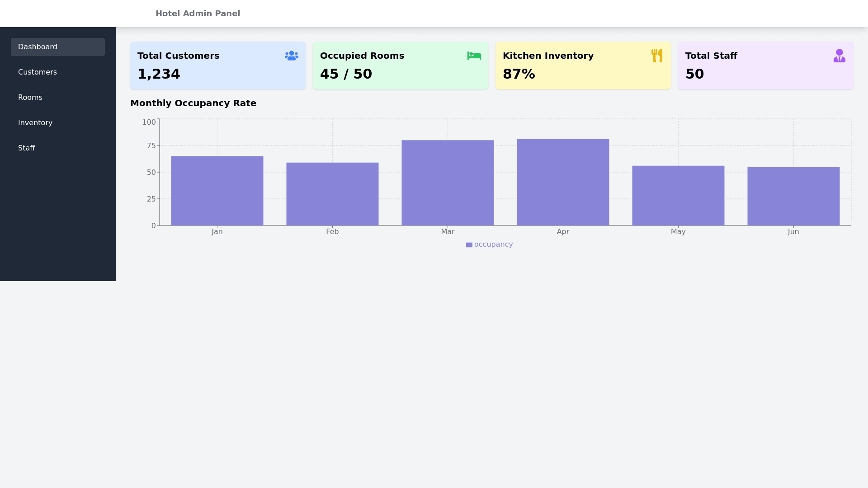Select the June bar in chart
This screenshot has width=868, height=488.
[x=793, y=196]
